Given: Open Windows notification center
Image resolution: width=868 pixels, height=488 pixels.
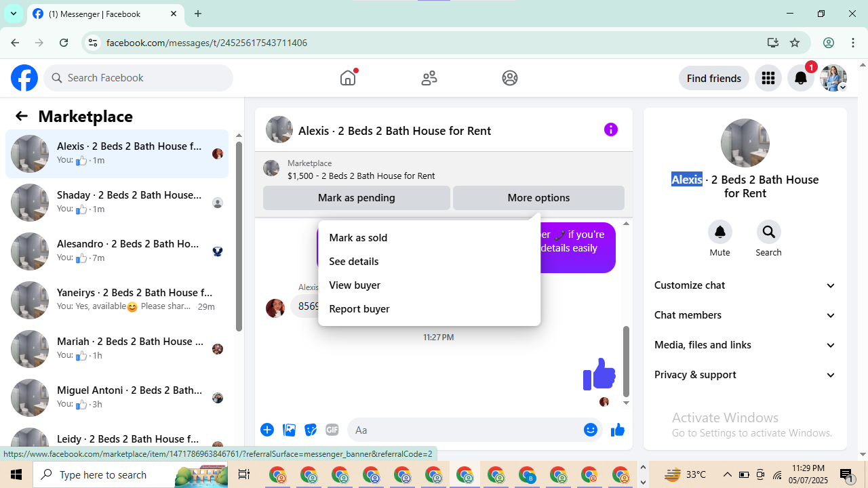Looking at the screenshot, I should click(847, 475).
